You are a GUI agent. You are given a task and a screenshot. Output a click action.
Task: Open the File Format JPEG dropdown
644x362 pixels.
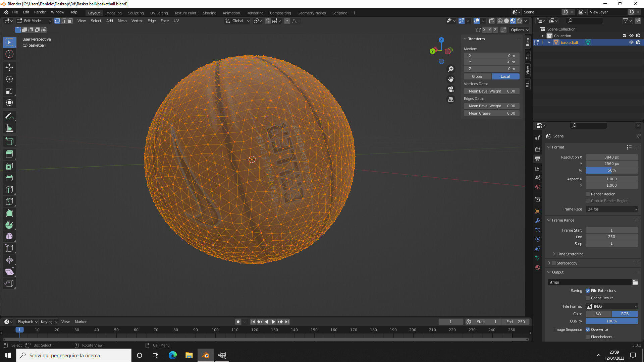click(612, 306)
